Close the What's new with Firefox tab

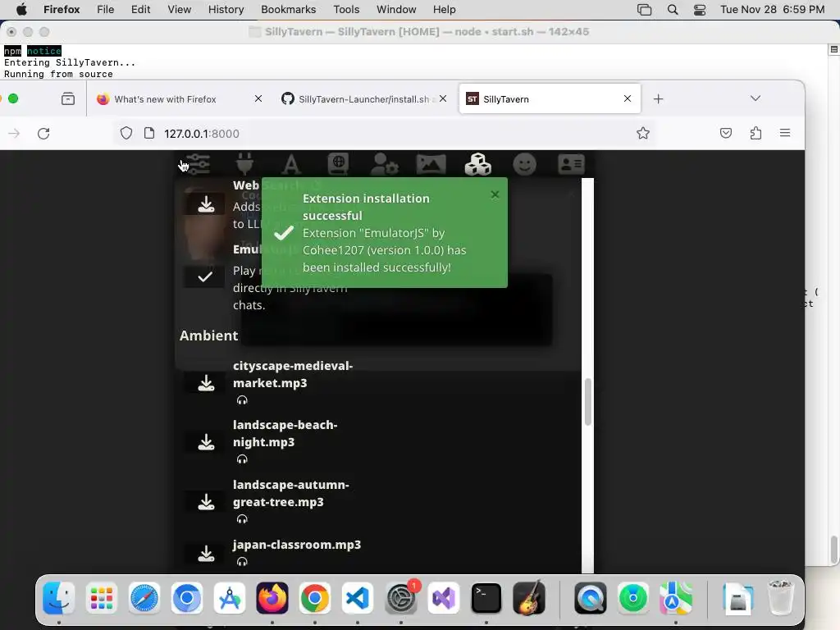point(258,98)
